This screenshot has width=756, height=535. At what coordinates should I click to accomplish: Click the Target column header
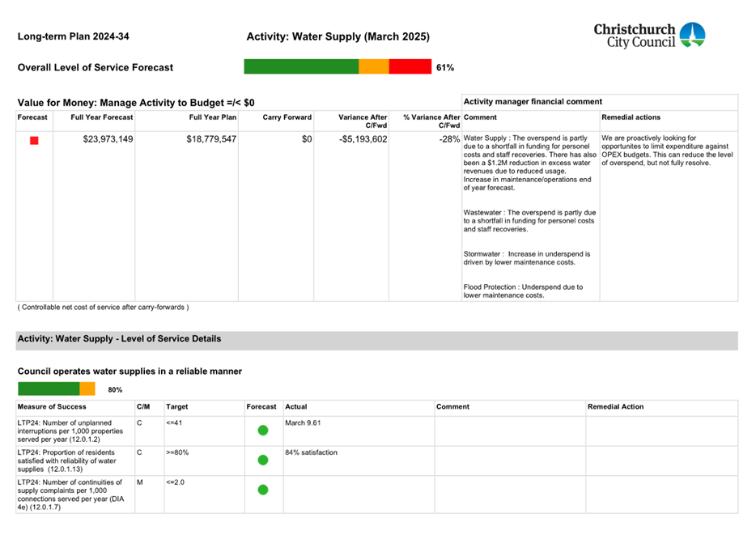click(177, 407)
